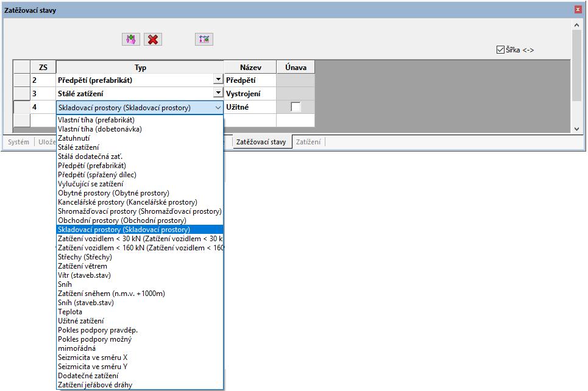Viewport: 588px width, 391px height.
Task: Pick Seizmicita ve směru Y
Action: click(140, 367)
